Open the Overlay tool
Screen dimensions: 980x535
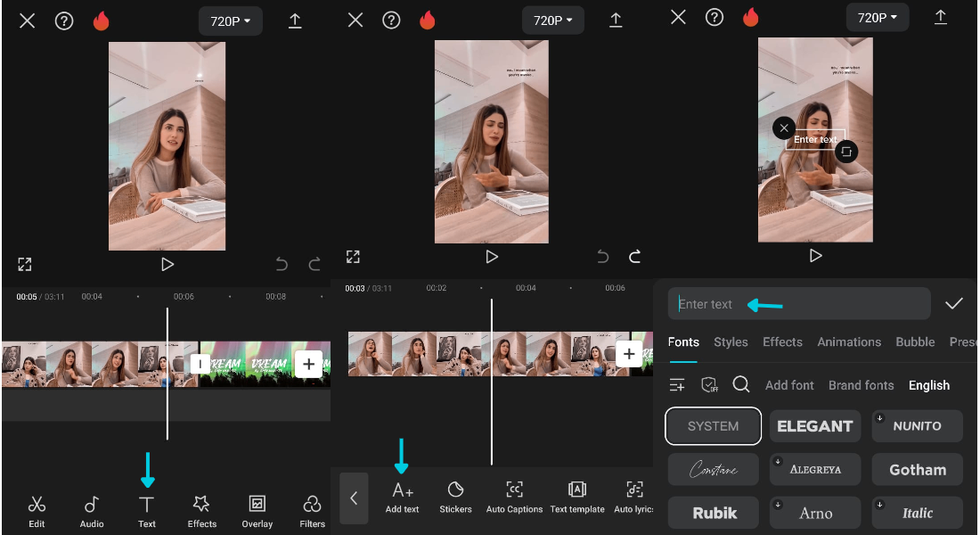[257, 511]
